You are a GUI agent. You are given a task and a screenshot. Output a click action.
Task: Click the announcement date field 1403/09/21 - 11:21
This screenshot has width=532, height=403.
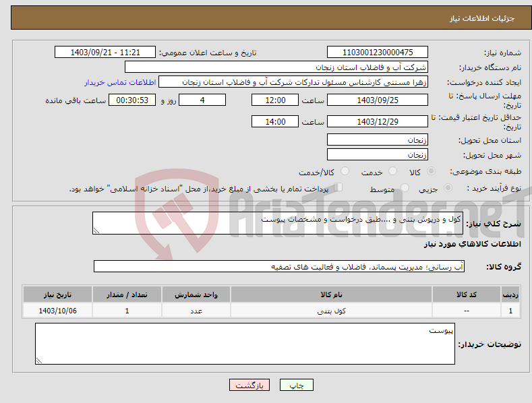(105, 53)
